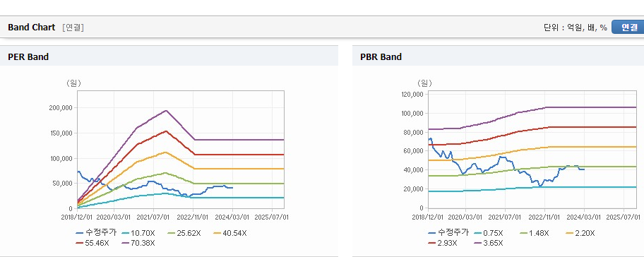Viewport: 644px width, 257px height.
Task: Click 2024/03/01 axis label in PER chart
Action: click(233, 217)
